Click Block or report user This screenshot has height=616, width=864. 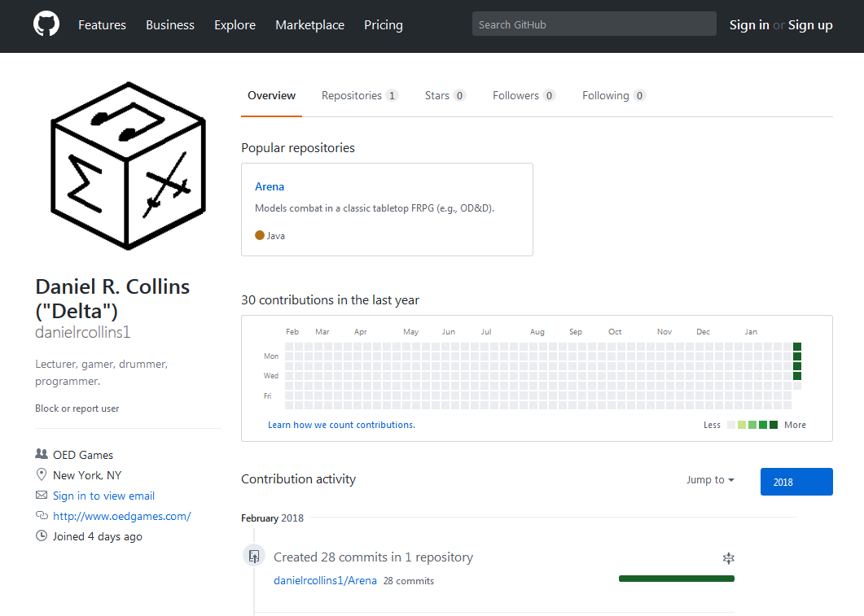(77, 408)
